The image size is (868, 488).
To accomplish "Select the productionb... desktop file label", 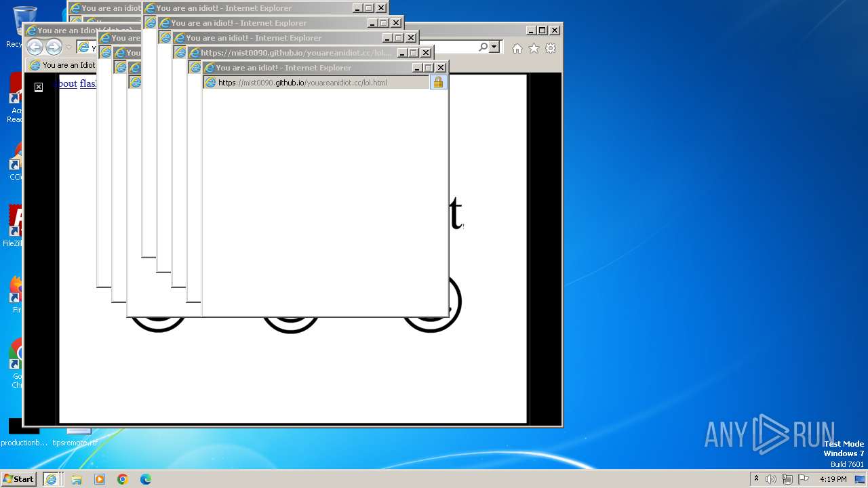I will [x=24, y=443].
